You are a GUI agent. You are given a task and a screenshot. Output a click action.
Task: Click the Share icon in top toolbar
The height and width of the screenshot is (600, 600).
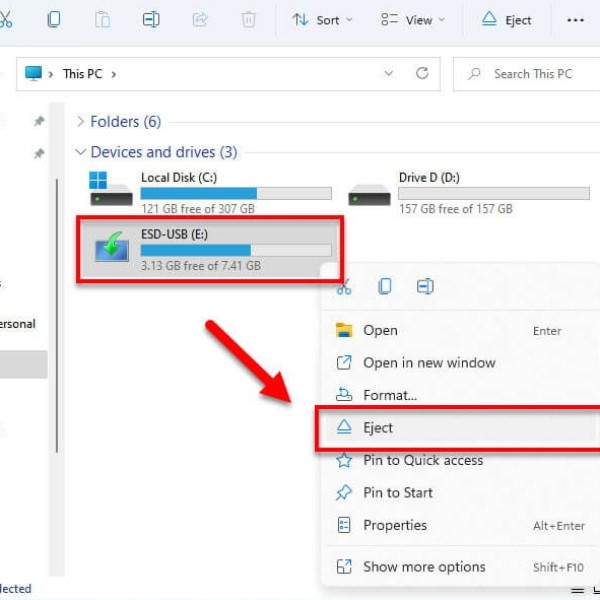(200, 20)
